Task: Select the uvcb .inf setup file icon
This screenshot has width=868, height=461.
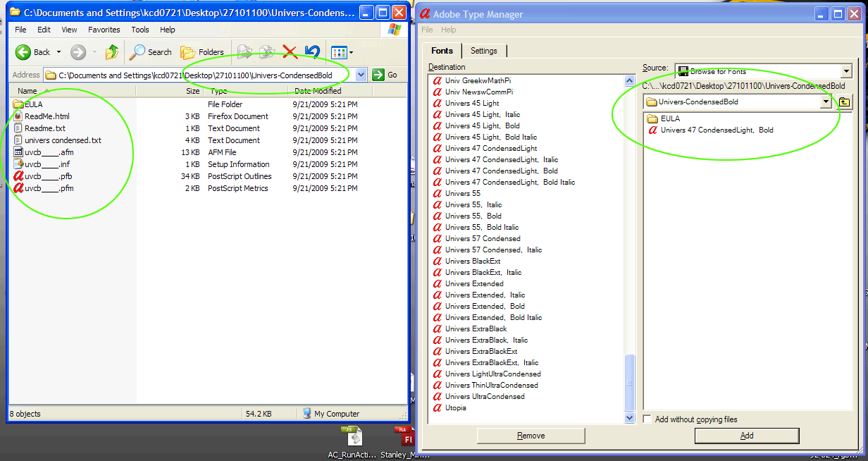Action: (x=18, y=164)
